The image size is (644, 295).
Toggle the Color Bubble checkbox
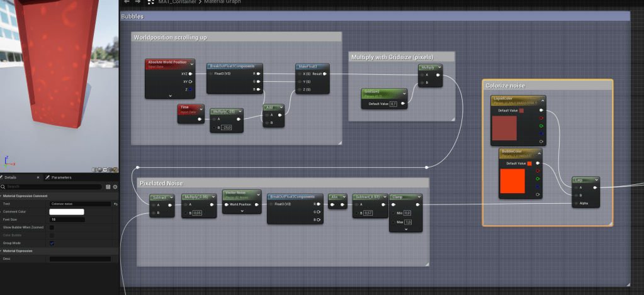coord(52,235)
